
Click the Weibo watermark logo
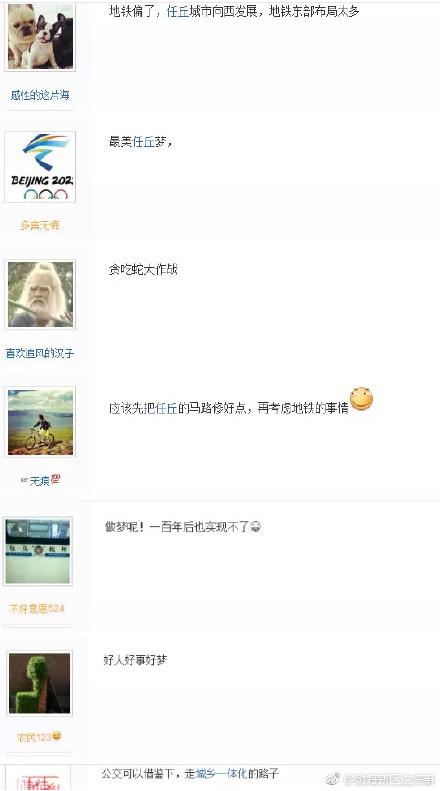point(334,780)
